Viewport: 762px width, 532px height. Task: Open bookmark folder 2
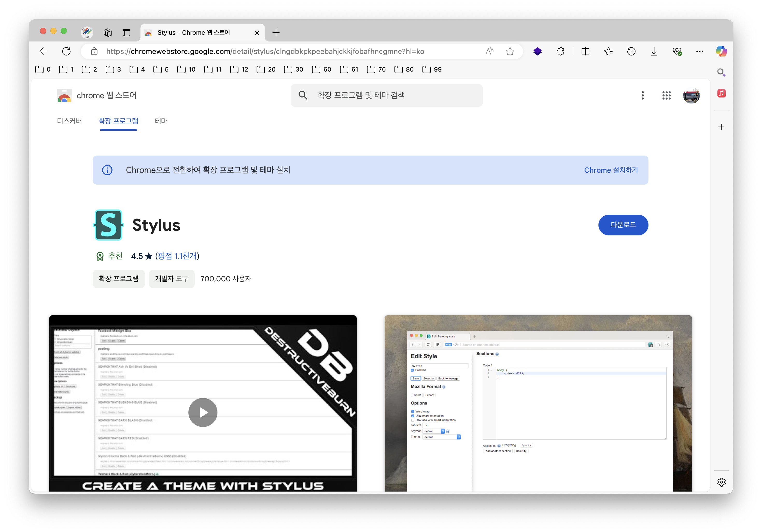point(89,69)
